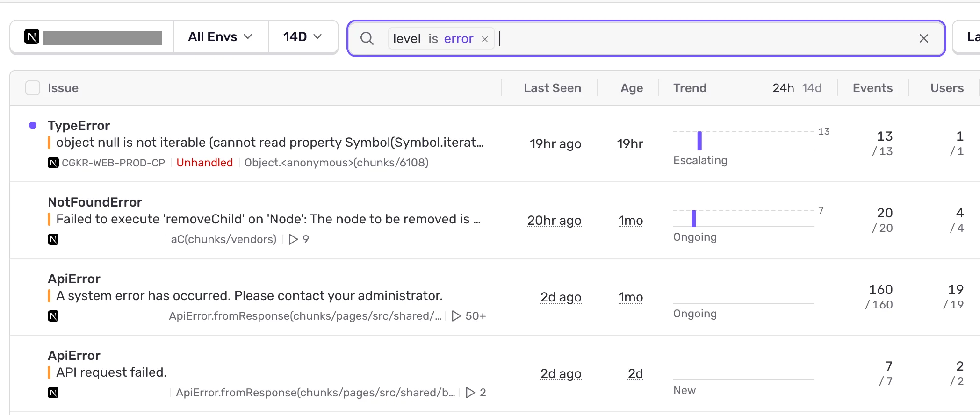This screenshot has width=980, height=415.
Task: Switch trend view to 14d
Action: pos(812,88)
